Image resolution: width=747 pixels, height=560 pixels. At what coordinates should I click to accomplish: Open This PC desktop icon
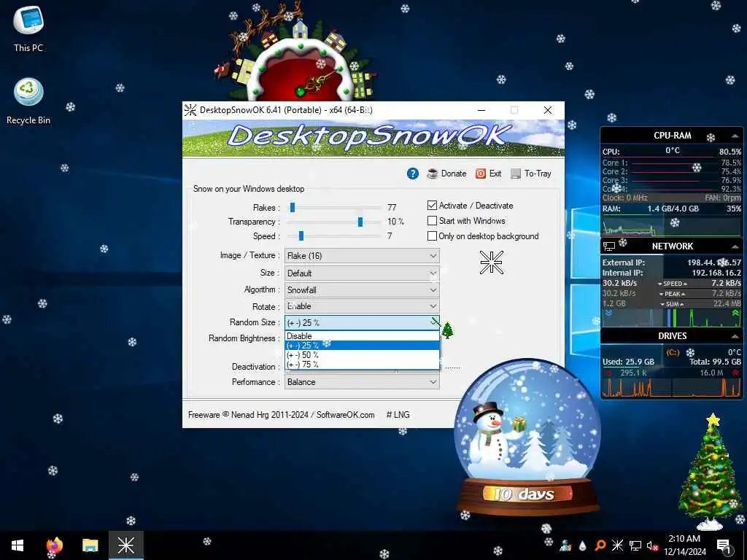28,28
